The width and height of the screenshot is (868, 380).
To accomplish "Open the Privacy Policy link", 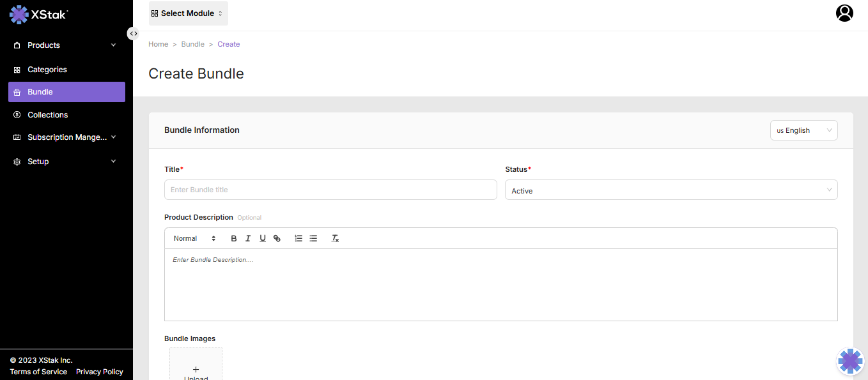I will pyautogui.click(x=99, y=372).
